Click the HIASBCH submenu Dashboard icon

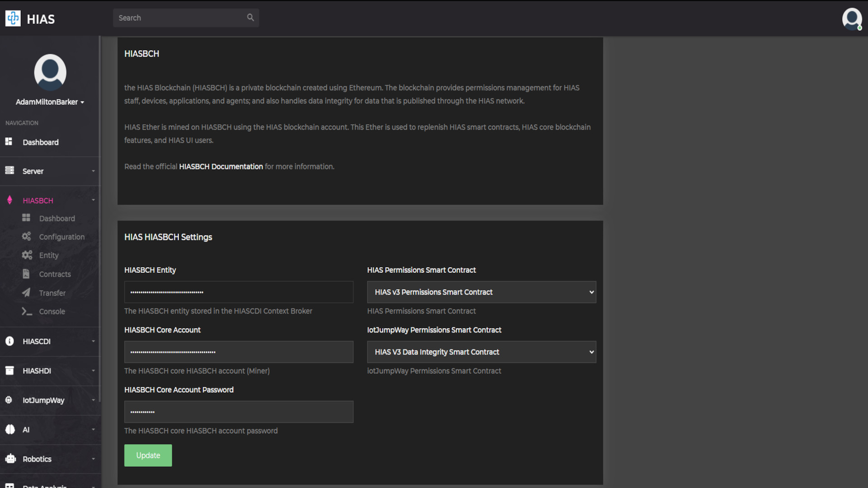pyautogui.click(x=26, y=218)
